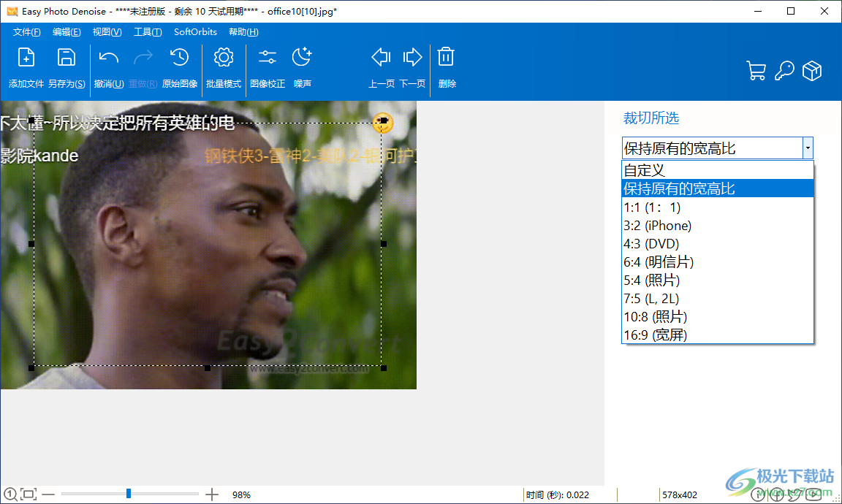842x504 pixels.
Task: Select the 10:8 (照片) ratio
Action: click(x=718, y=317)
